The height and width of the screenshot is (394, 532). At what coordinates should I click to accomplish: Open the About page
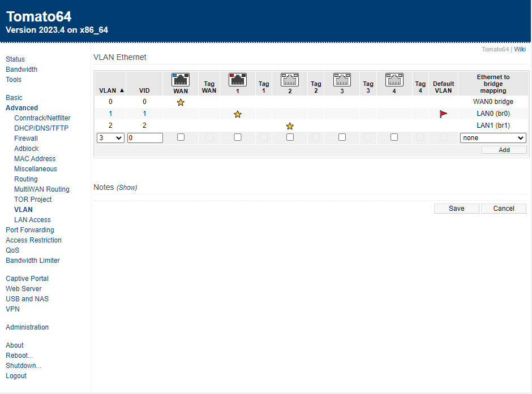[15, 345]
